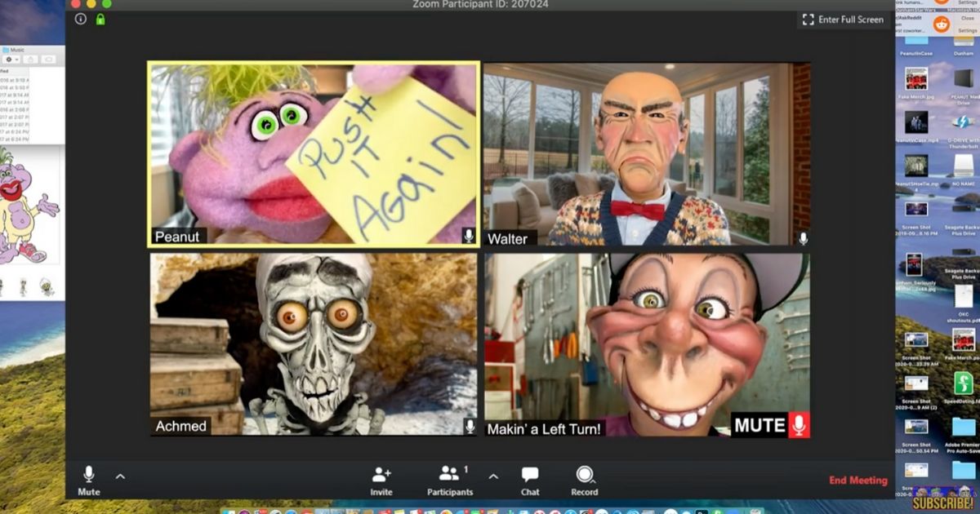This screenshot has height=514, width=980.
Task: Click the SUBSCRIBE! banner
Action: 944,498
